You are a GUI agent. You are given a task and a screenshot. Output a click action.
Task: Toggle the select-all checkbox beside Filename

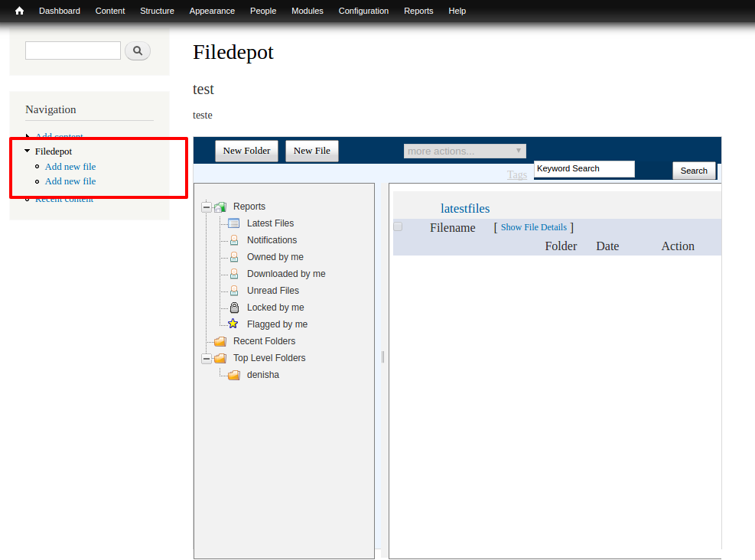(x=398, y=226)
